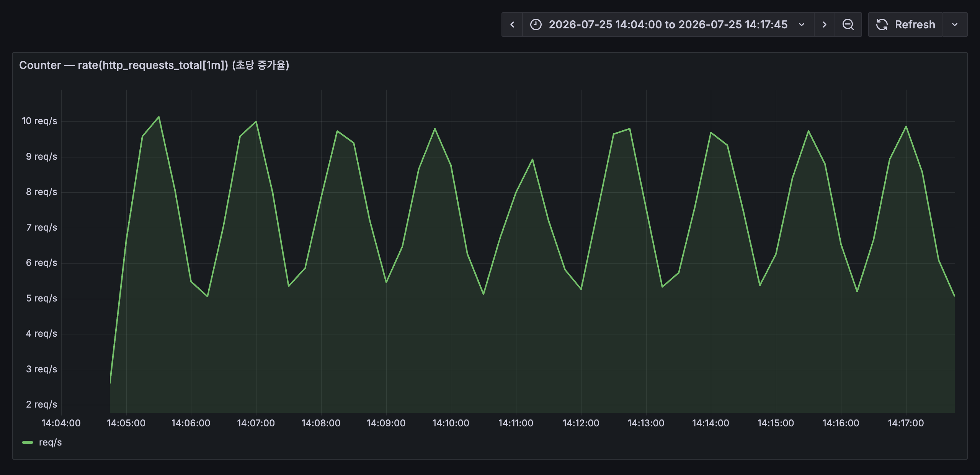Image resolution: width=980 pixels, height=475 pixels.
Task: Click the graph peak at 14:07:00
Action: click(256, 122)
